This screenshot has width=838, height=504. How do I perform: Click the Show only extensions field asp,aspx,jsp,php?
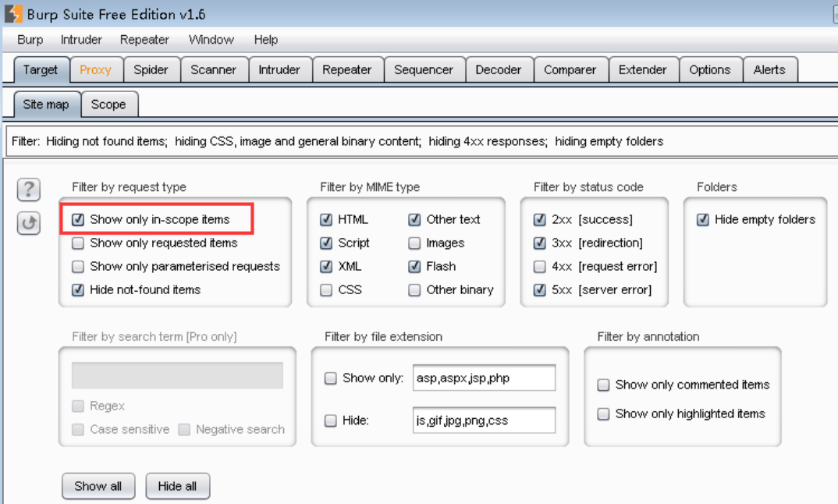[x=484, y=378]
